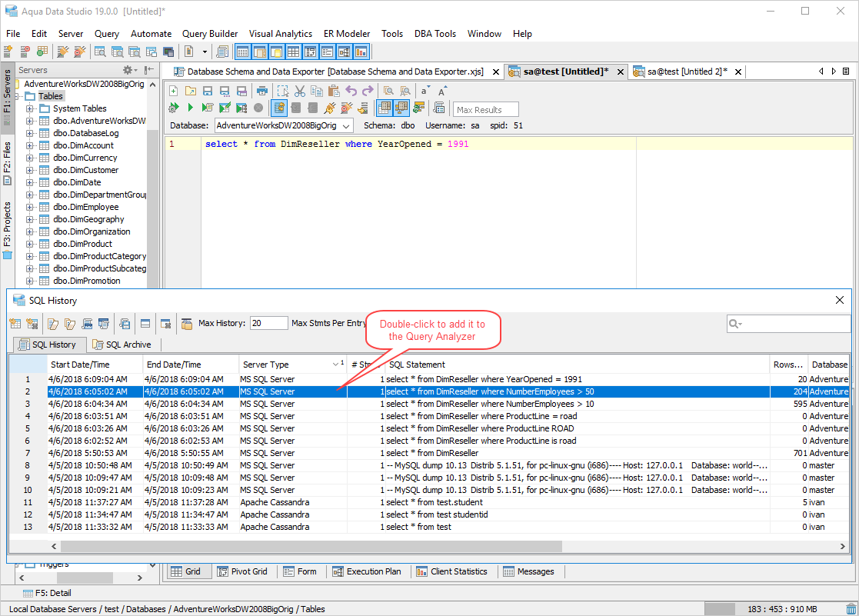Click the SQL History horizontal scrollbar thumb
859x616 pixels.
(x=311, y=546)
